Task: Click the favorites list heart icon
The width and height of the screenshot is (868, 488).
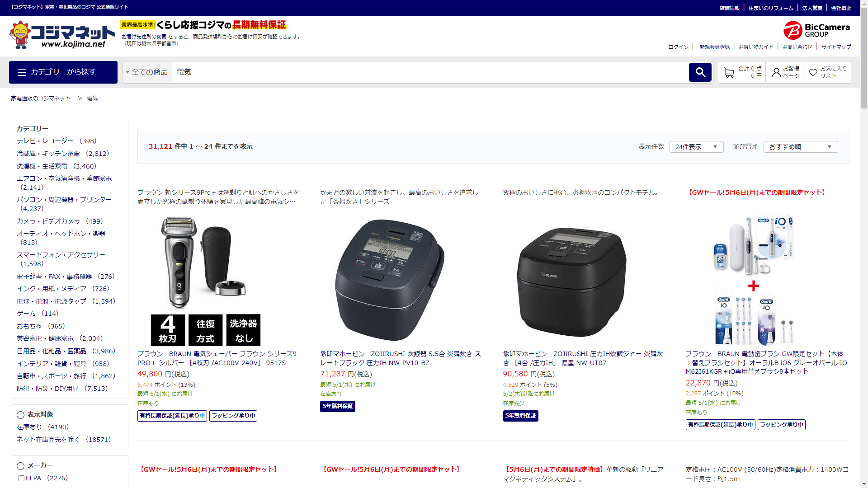Action: click(813, 72)
